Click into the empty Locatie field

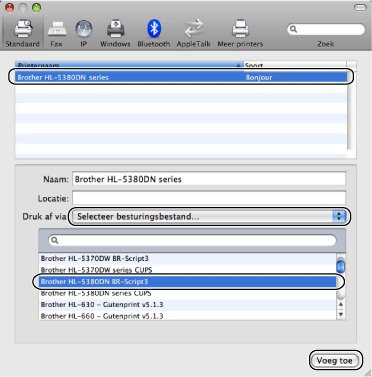point(209,198)
